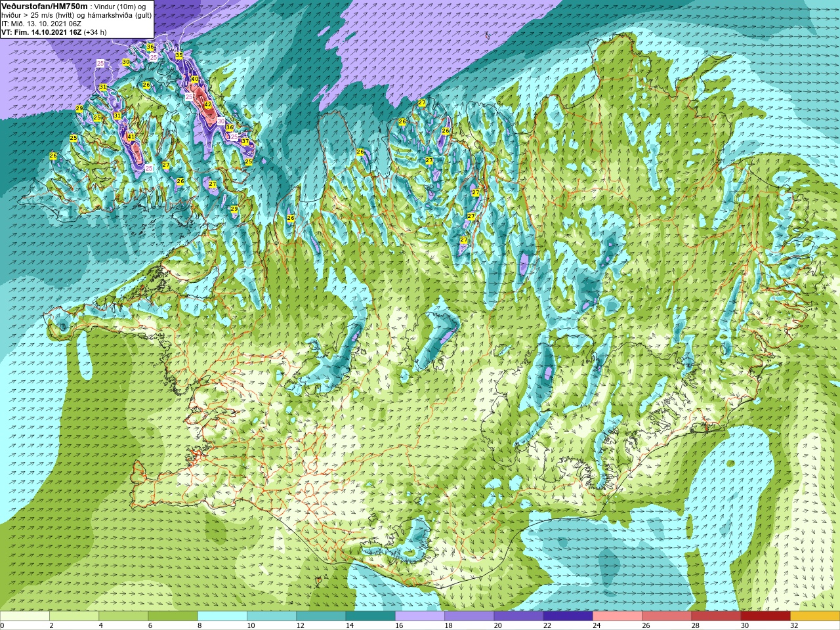Pick the 24–26 m/s light pink legend swatch
This screenshot has width=840, height=630.
point(618,616)
